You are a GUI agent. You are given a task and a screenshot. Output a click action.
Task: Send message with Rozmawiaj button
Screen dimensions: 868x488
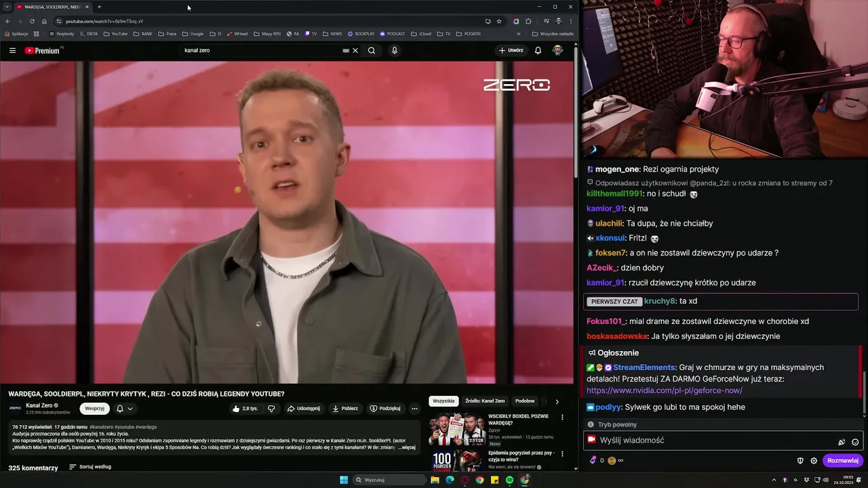click(x=843, y=460)
